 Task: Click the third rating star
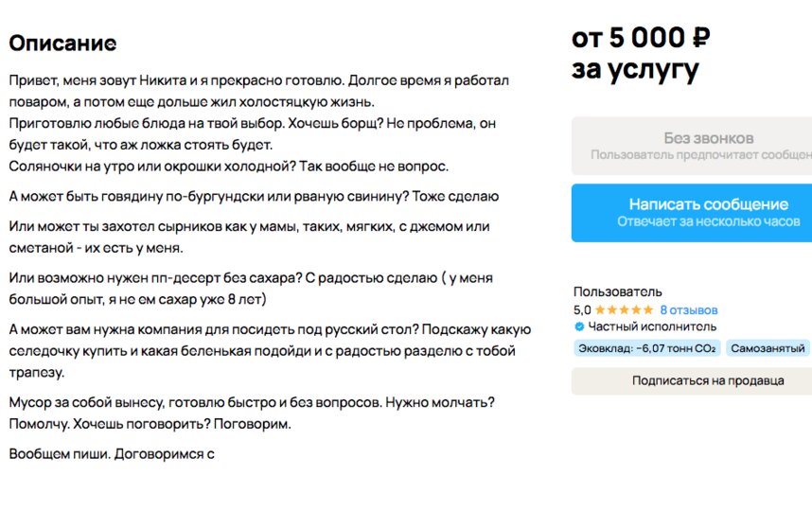[624, 310]
